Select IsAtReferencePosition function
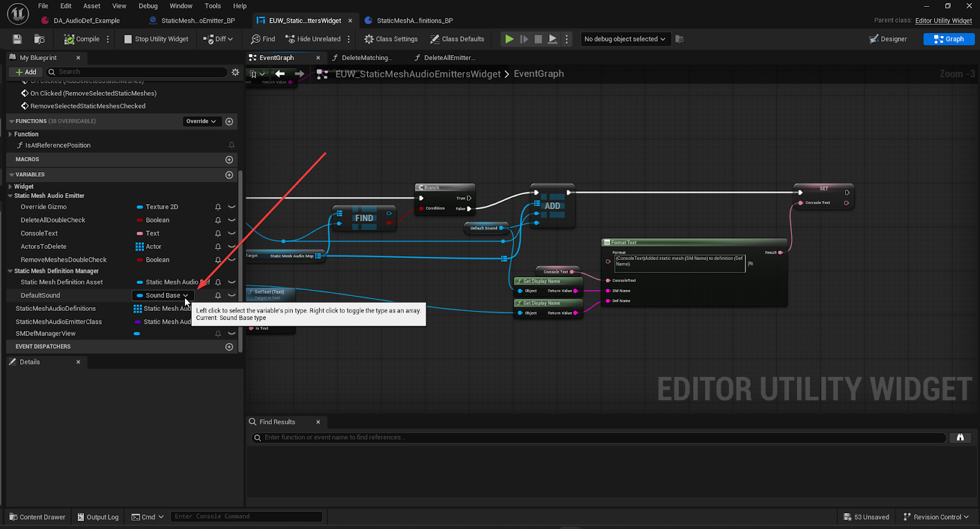The height and width of the screenshot is (529, 980). pyautogui.click(x=58, y=145)
